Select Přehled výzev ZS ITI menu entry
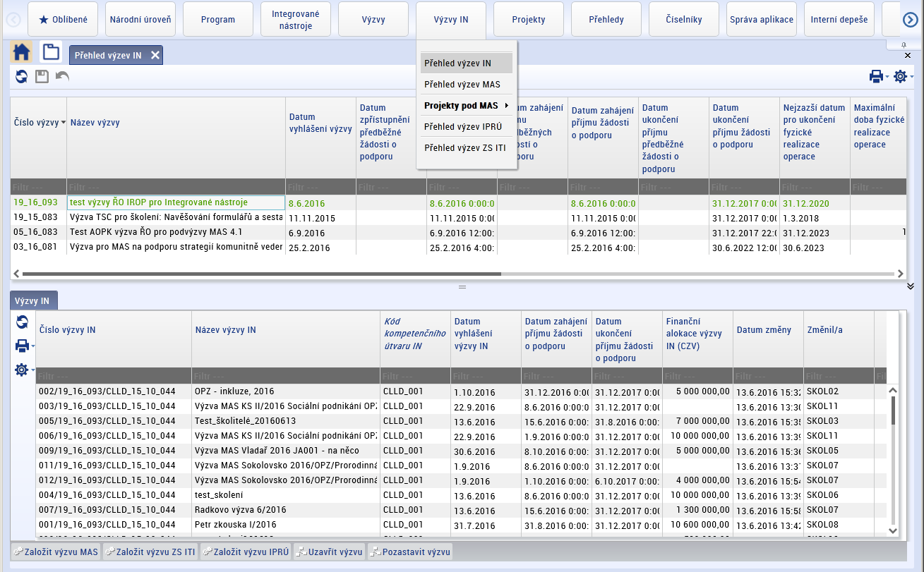Image resolution: width=924 pixels, height=572 pixels. [x=467, y=148]
